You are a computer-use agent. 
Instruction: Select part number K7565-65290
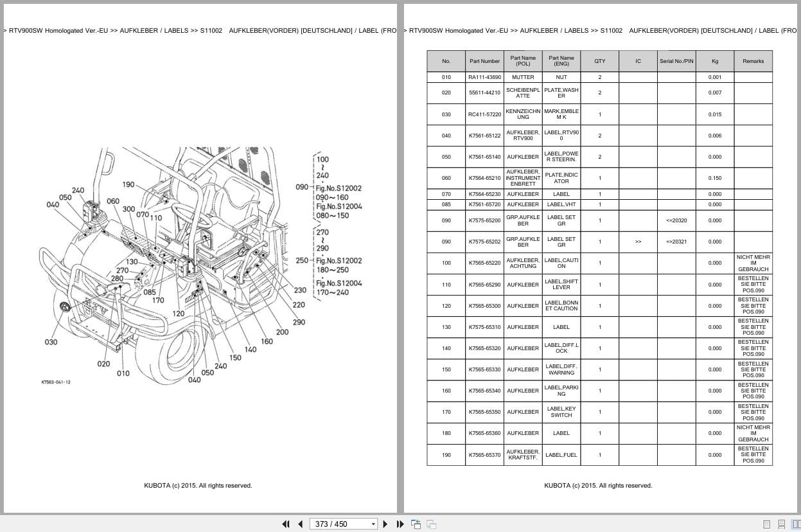click(x=484, y=285)
